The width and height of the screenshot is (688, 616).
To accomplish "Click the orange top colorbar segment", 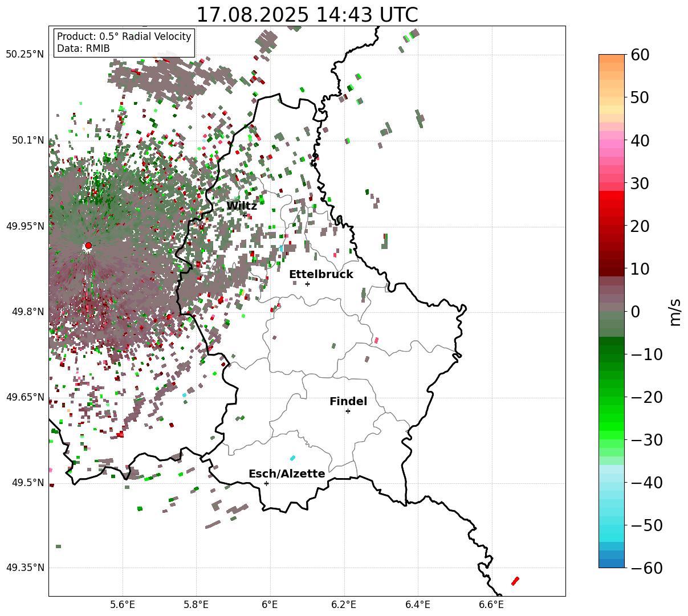I will tap(612, 59).
